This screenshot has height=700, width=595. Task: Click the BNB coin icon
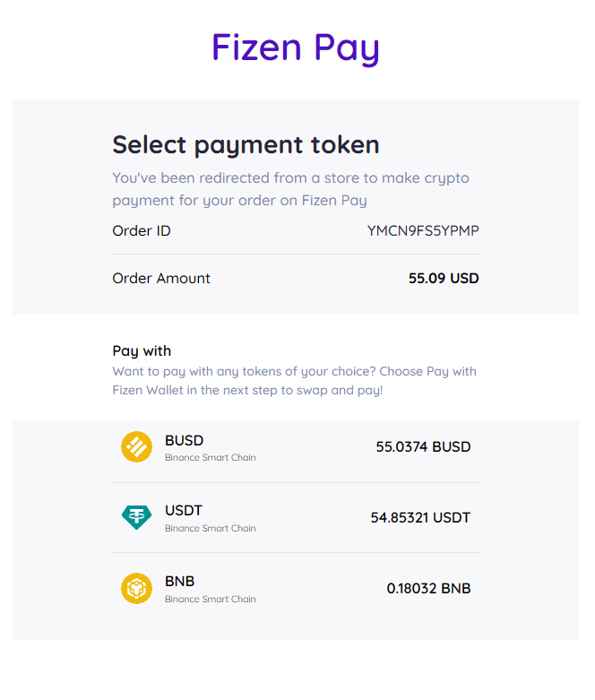[x=137, y=588]
